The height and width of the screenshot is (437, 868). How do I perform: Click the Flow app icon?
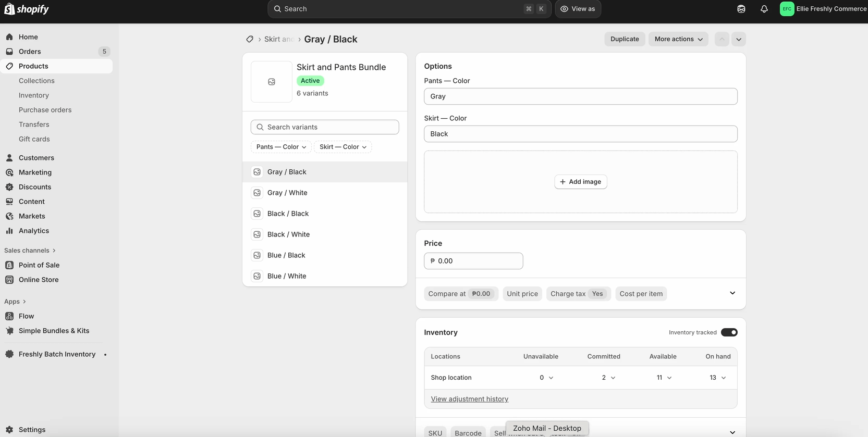click(9, 316)
